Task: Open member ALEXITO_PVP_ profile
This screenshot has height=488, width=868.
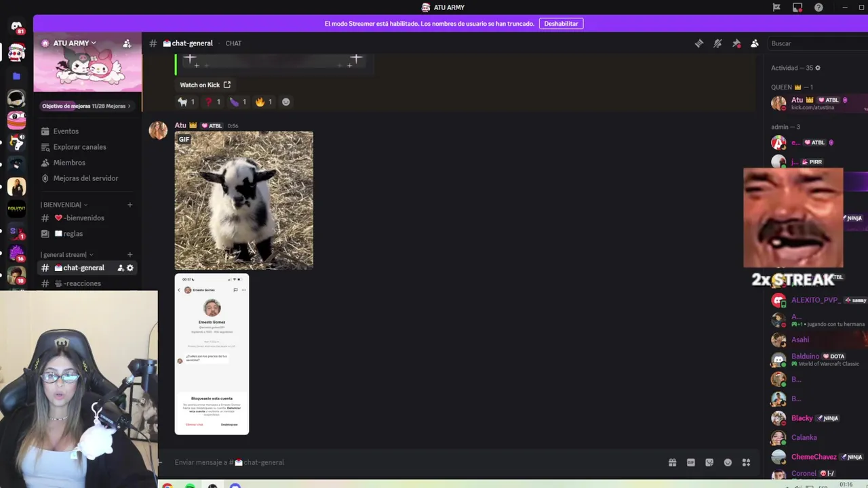Action: 817,300
